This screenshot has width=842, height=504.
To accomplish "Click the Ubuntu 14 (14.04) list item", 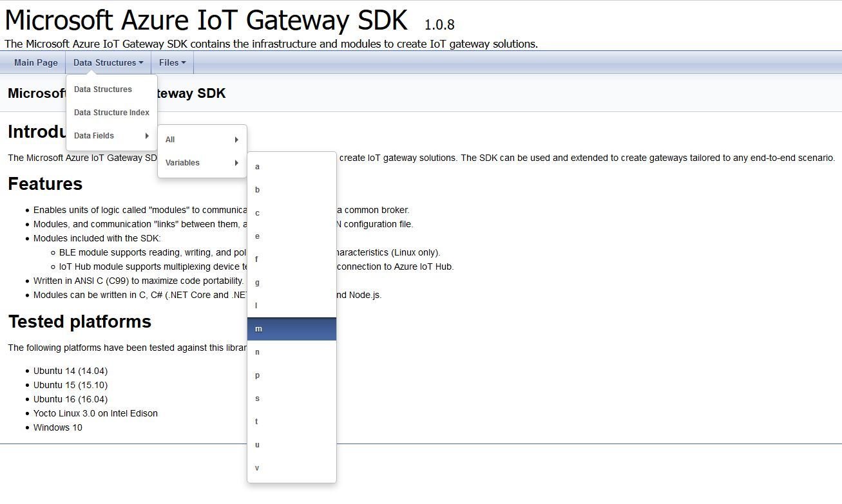I will [70, 371].
